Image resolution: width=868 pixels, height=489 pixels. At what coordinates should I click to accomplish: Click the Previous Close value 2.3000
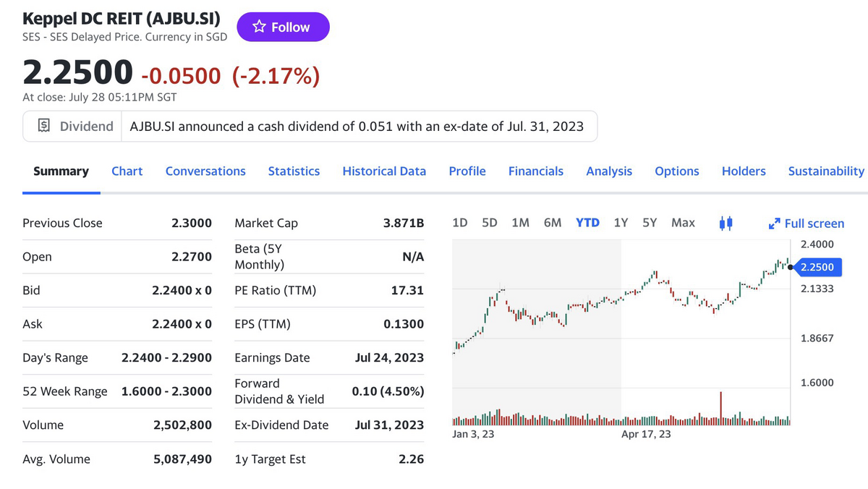click(192, 223)
